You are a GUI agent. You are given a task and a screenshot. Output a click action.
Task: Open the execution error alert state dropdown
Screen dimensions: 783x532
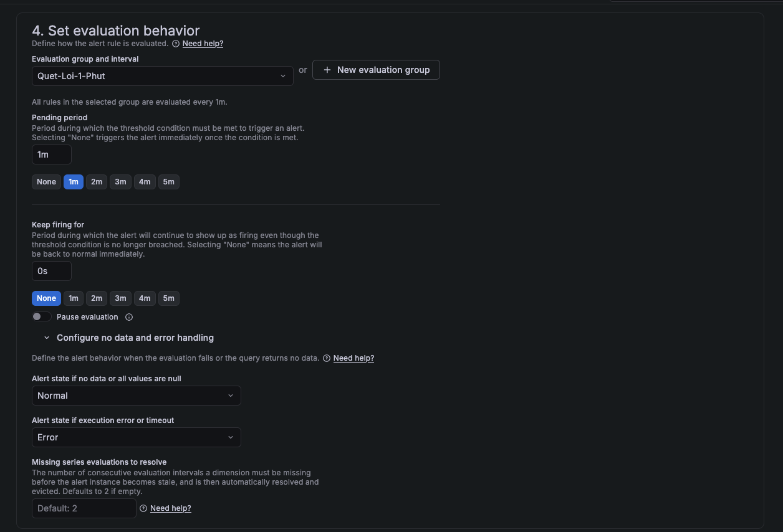tap(136, 437)
